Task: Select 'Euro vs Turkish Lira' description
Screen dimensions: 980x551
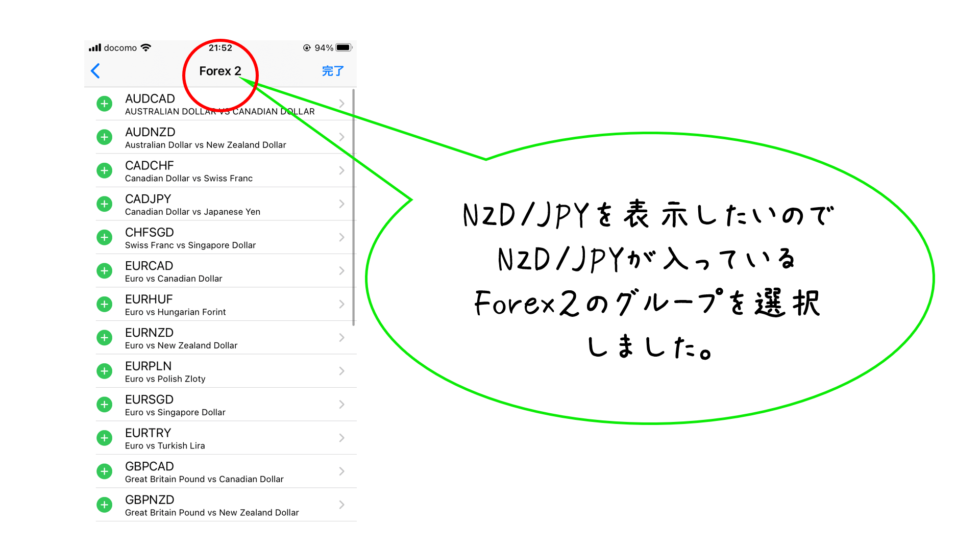Action: pos(165,446)
